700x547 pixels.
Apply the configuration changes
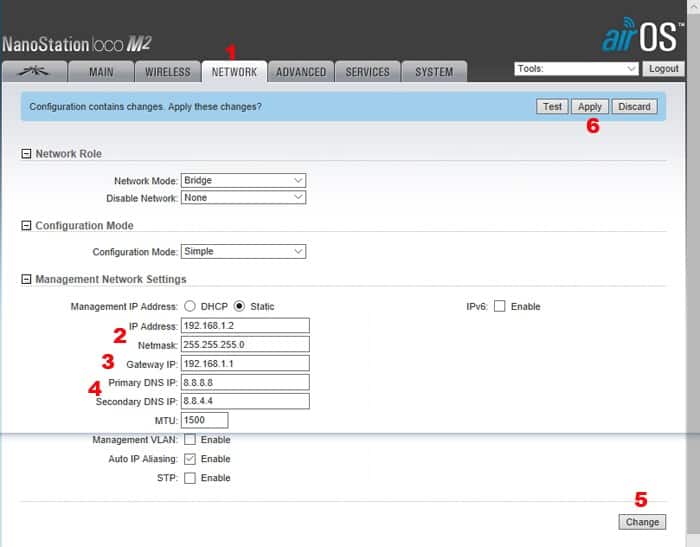(x=590, y=106)
